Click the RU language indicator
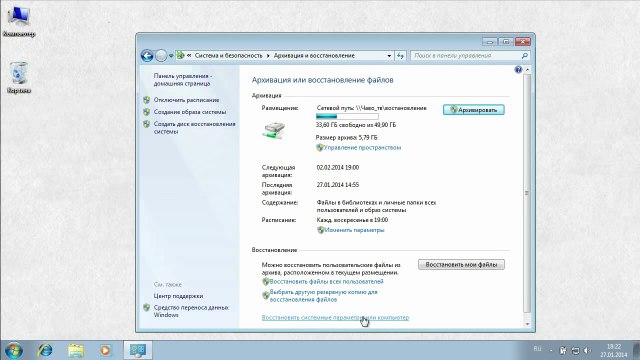 [537, 349]
